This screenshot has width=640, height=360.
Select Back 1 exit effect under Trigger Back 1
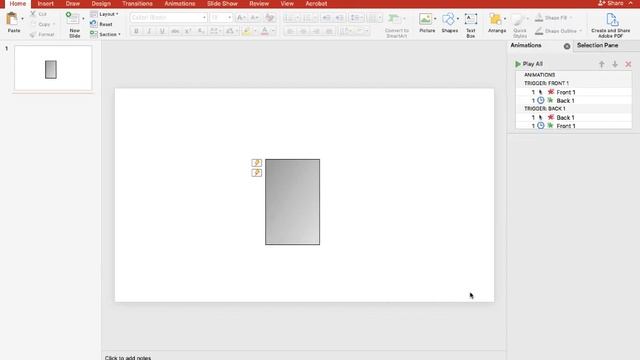tap(573, 118)
